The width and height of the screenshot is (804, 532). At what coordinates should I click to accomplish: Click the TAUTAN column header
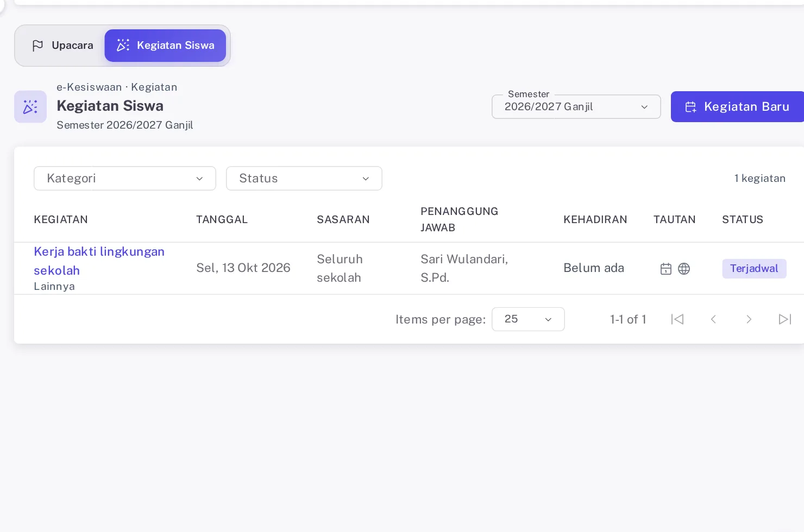[x=674, y=219]
